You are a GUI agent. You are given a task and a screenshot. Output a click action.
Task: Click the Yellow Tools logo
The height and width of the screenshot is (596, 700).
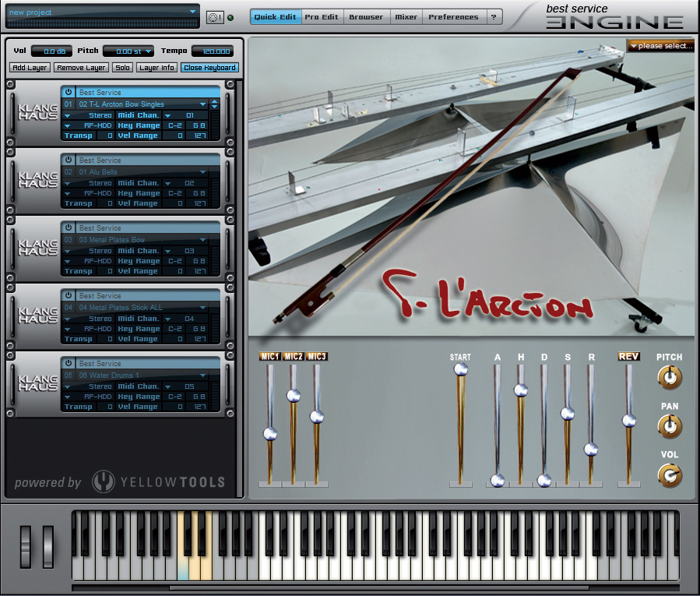[159, 481]
